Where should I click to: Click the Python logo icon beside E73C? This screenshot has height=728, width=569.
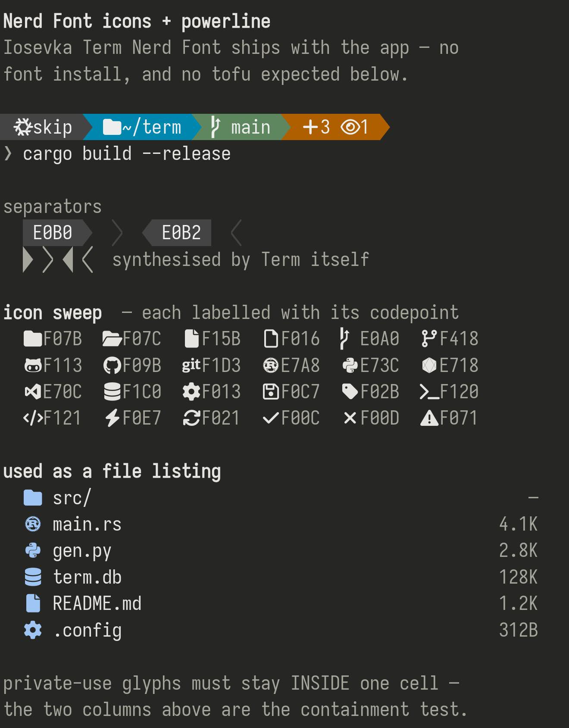(350, 366)
